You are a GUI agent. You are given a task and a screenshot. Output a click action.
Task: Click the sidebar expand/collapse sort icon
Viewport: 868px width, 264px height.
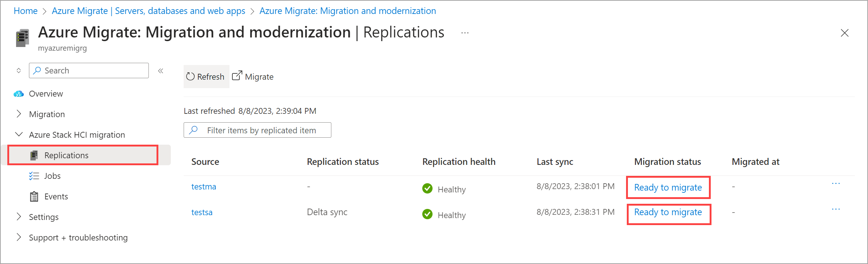tap(19, 70)
